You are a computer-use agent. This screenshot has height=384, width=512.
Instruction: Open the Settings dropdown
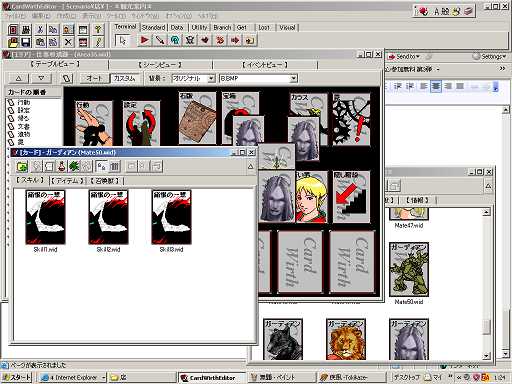490,57
